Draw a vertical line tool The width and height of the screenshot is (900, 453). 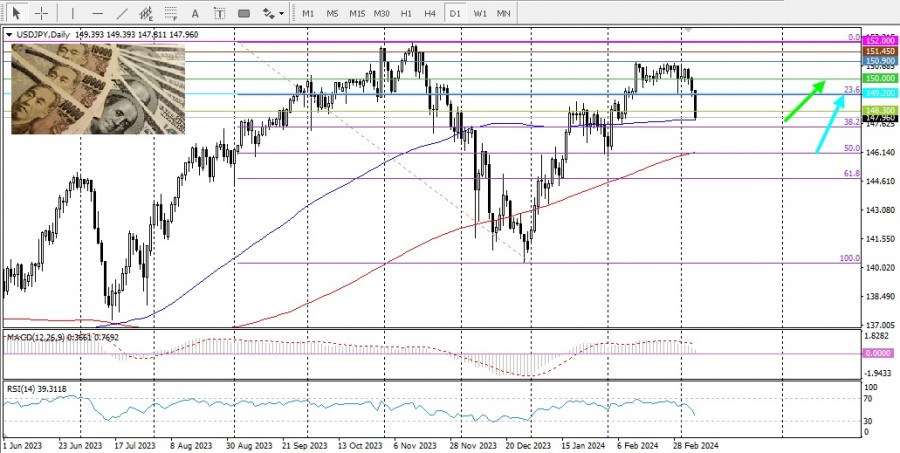coord(73,13)
